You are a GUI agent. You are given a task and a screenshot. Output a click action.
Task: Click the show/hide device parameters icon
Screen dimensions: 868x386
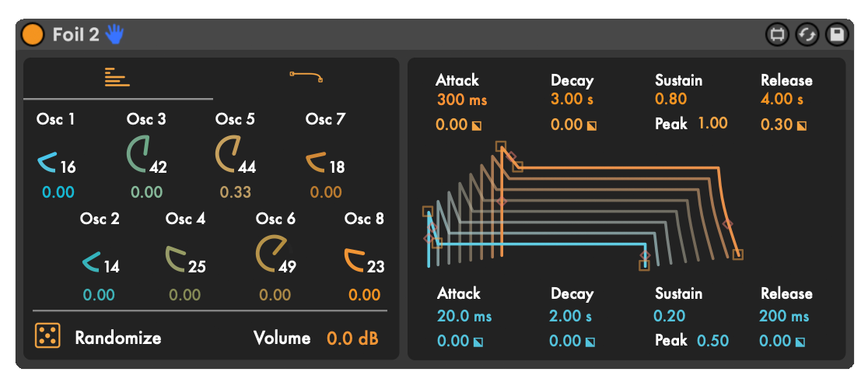pyautogui.click(x=777, y=35)
